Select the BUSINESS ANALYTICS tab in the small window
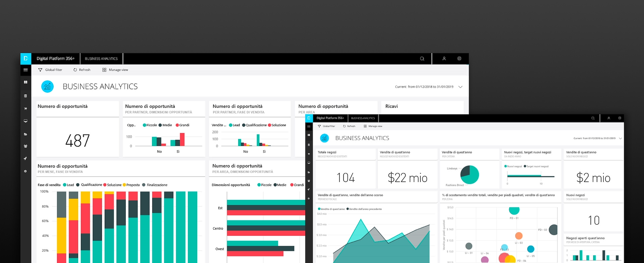 (x=363, y=118)
